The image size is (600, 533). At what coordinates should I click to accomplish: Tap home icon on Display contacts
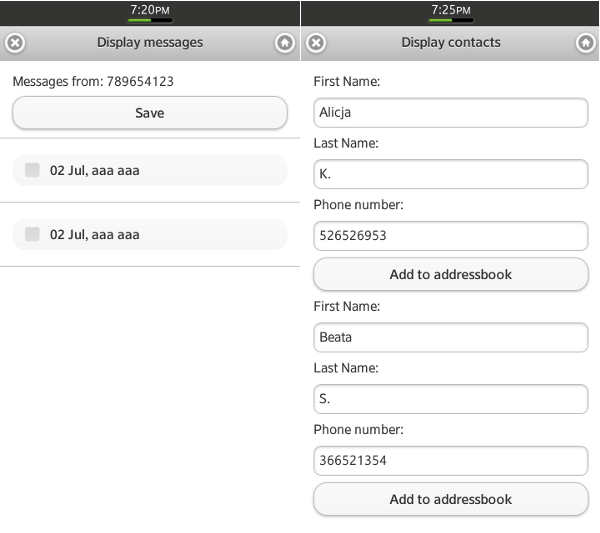[586, 43]
